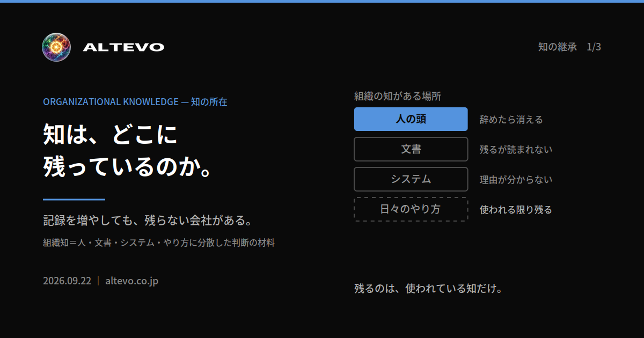The image size is (644, 338).
Task: Click the 知の継承 1/3 page indicator
Action: click(x=569, y=47)
